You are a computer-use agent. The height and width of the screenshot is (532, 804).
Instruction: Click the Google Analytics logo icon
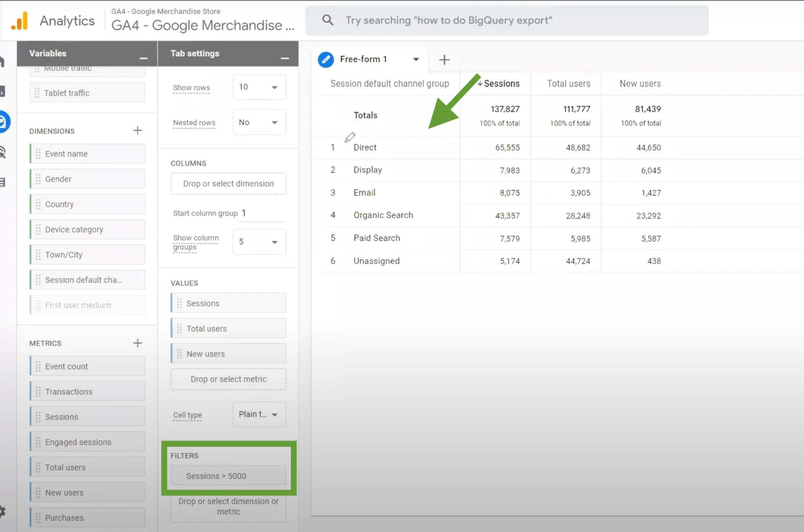(x=19, y=21)
